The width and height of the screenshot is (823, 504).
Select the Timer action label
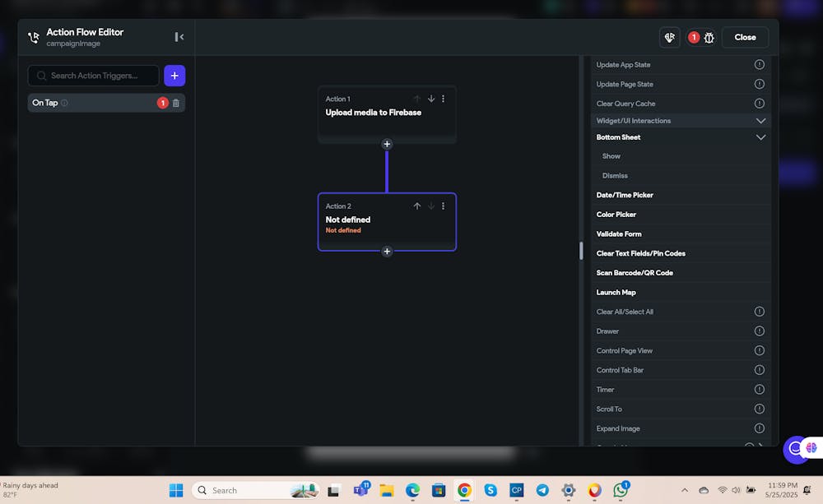pyautogui.click(x=605, y=389)
